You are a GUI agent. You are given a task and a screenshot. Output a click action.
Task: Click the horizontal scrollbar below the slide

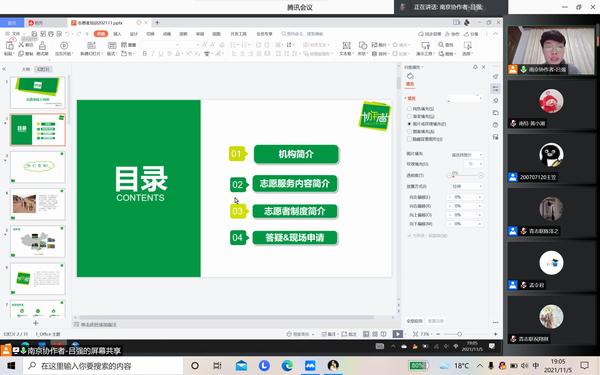(x=226, y=317)
